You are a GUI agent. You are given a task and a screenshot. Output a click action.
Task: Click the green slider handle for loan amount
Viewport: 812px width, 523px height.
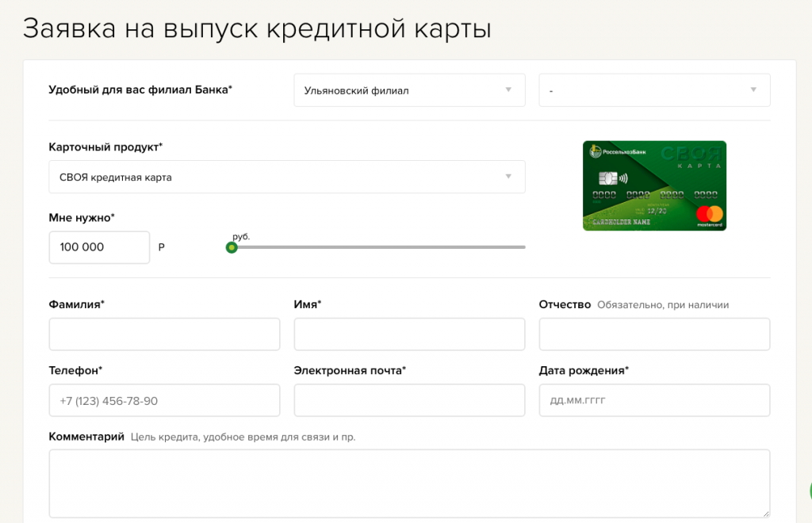232,247
